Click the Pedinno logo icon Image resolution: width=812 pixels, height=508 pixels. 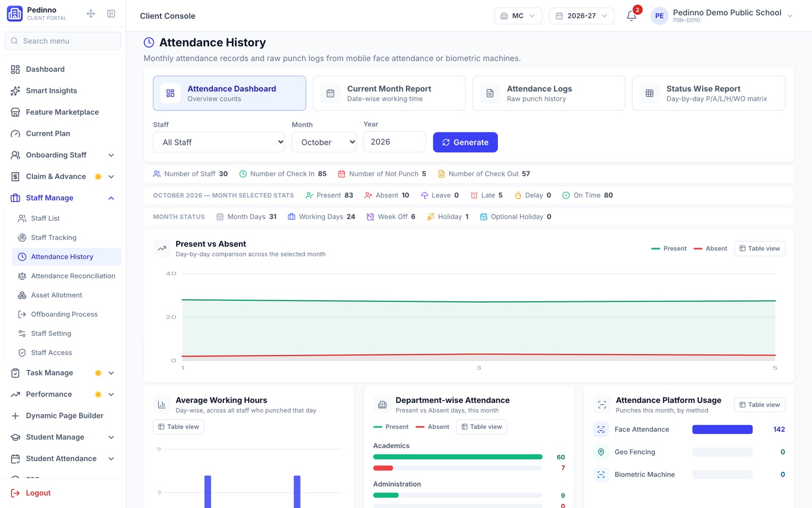(15, 14)
